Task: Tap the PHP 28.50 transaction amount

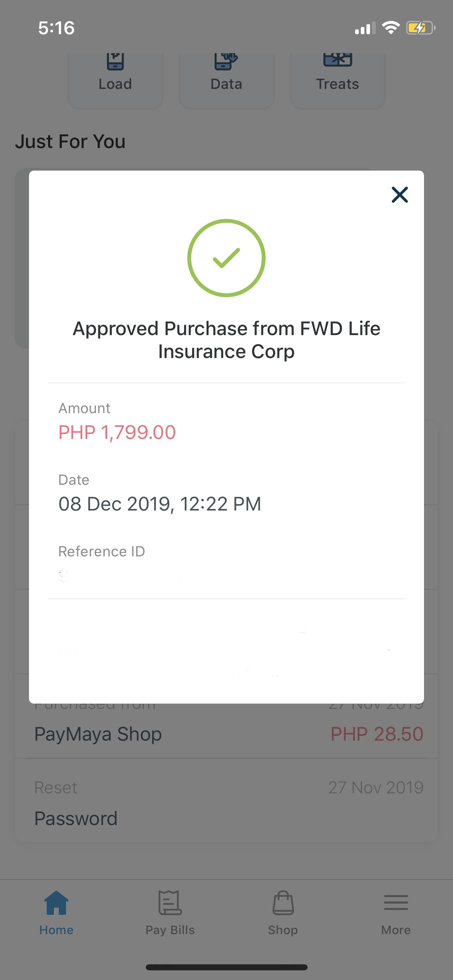Action: click(376, 734)
